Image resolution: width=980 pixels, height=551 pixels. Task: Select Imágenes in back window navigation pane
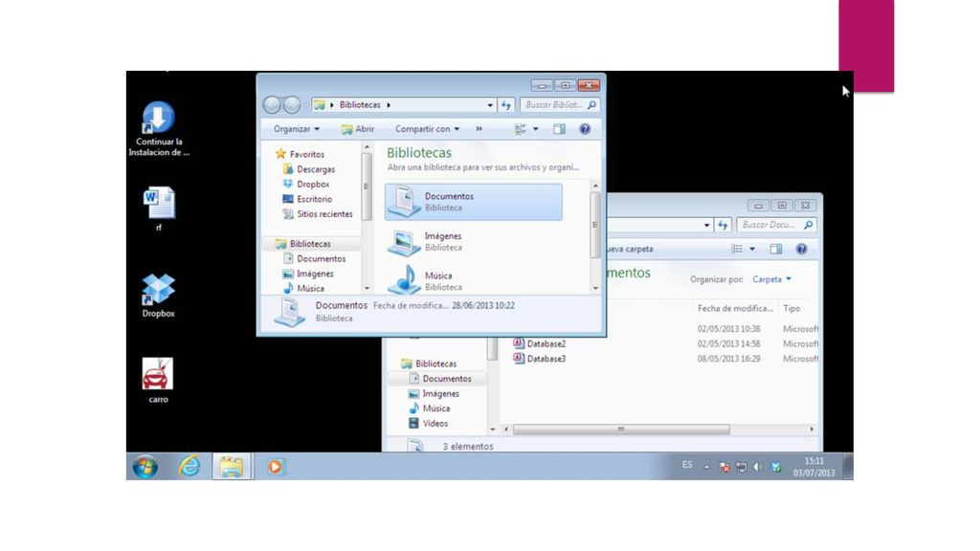point(434,393)
